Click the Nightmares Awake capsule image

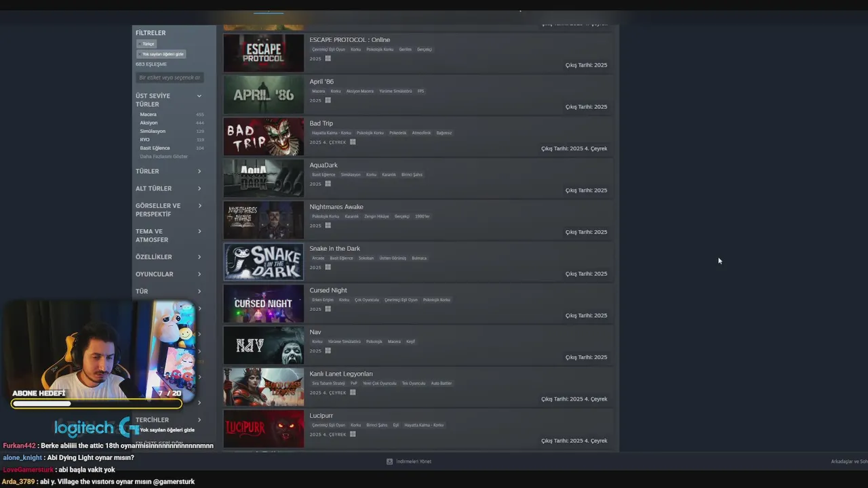[264, 220]
